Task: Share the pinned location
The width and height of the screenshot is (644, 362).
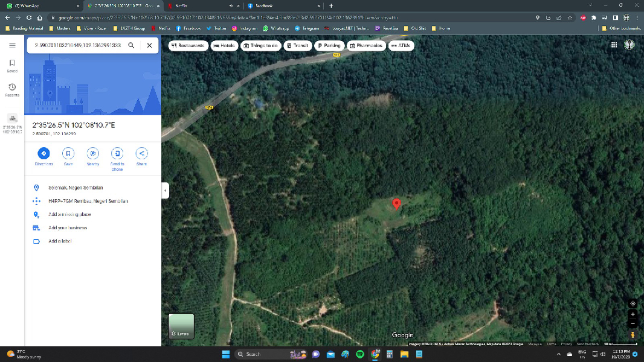Action: click(142, 157)
